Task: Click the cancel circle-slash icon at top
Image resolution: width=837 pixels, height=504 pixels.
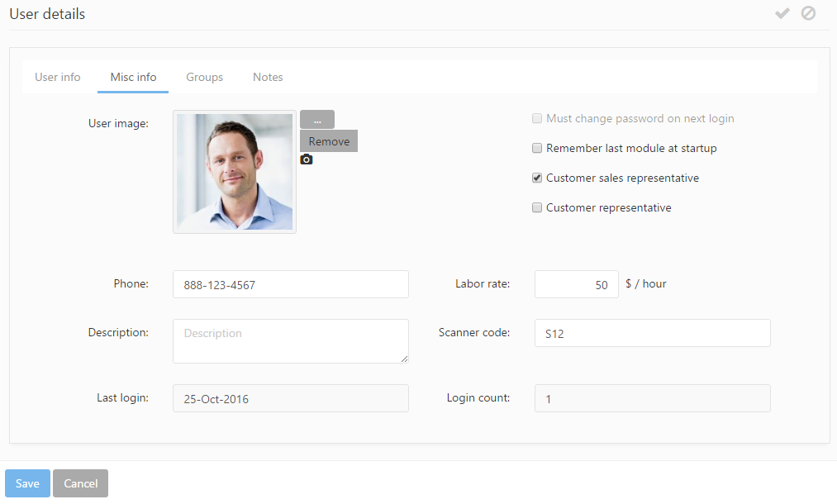Action: click(808, 13)
